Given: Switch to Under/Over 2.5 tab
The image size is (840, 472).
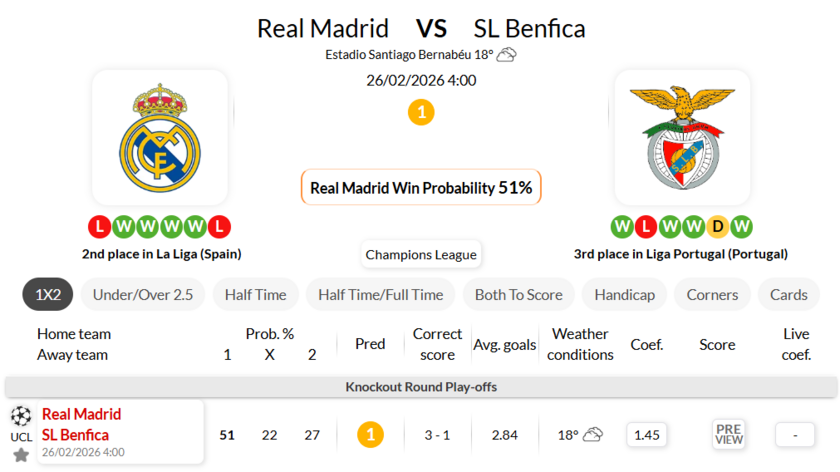Looking at the screenshot, I should (x=142, y=295).
